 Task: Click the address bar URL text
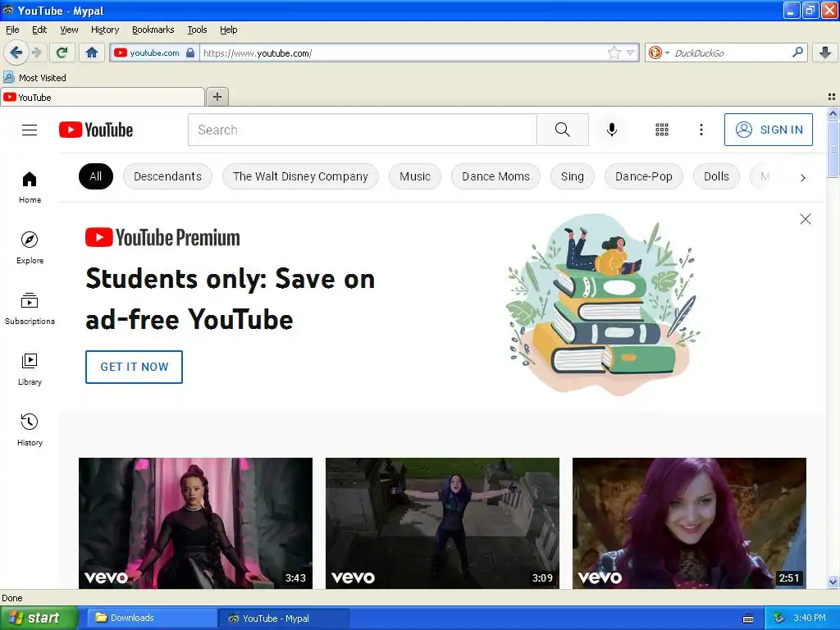point(257,53)
